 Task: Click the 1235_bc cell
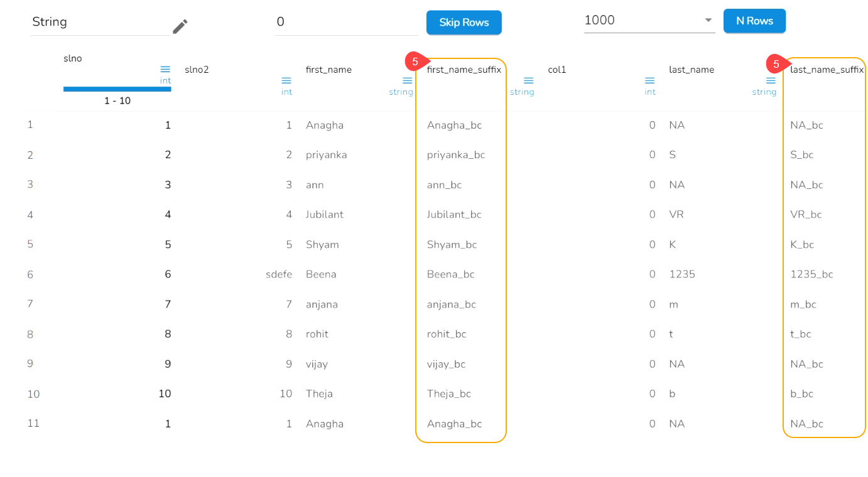[x=811, y=274]
